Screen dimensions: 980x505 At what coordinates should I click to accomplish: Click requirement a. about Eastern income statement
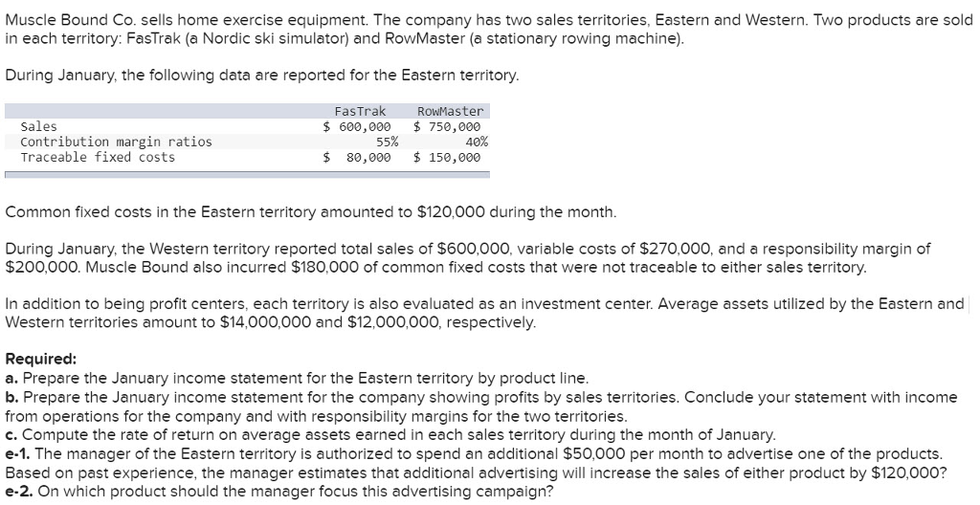(x=297, y=378)
